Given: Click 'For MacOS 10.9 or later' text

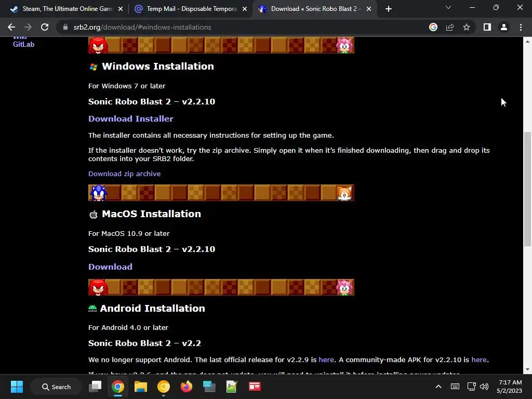Looking at the screenshot, I should click(x=129, y=233).
